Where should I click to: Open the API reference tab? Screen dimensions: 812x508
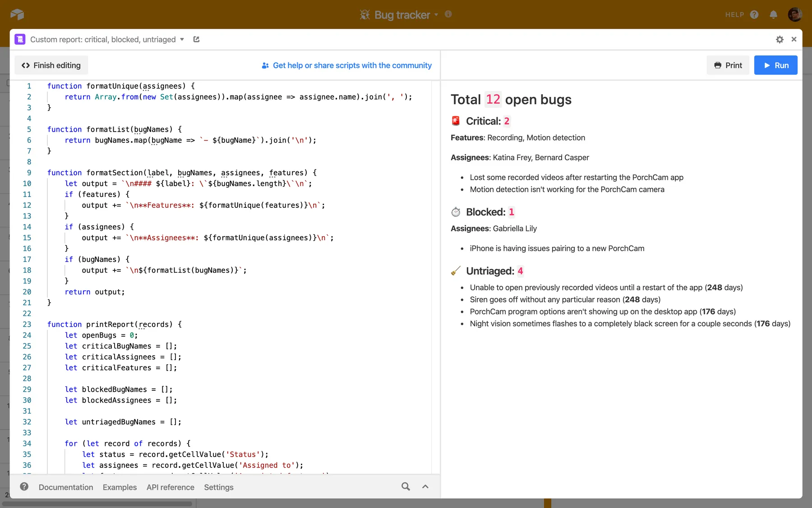pos(170,487)
